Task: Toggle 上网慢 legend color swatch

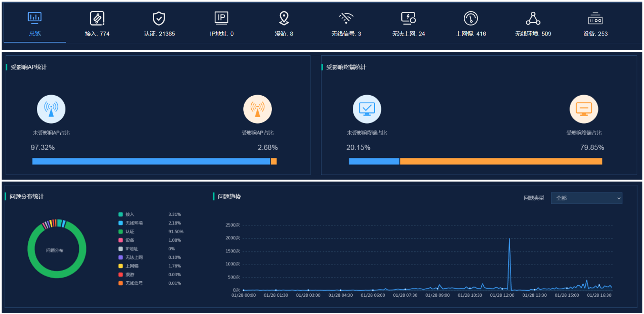Action: click(120, 266)
